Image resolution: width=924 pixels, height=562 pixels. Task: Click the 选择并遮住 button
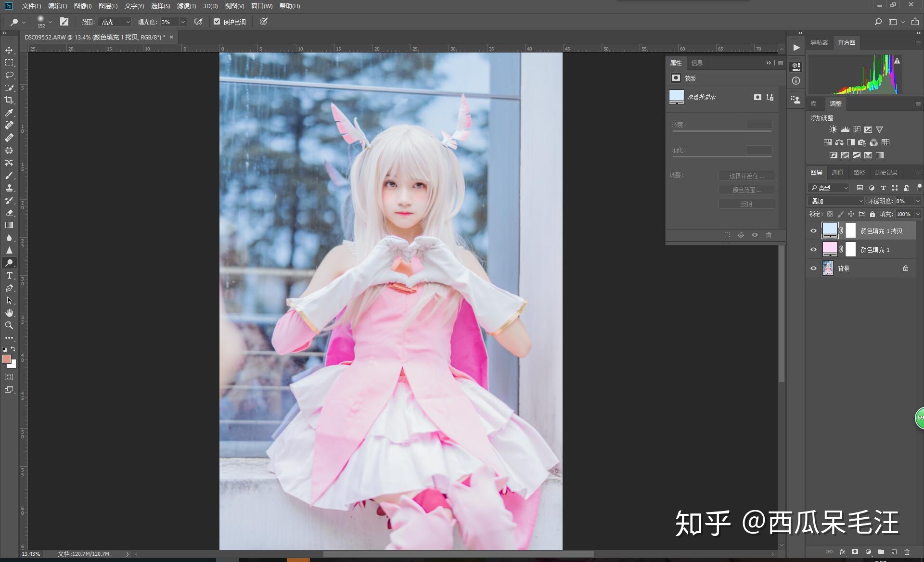[x=746, y=176]
